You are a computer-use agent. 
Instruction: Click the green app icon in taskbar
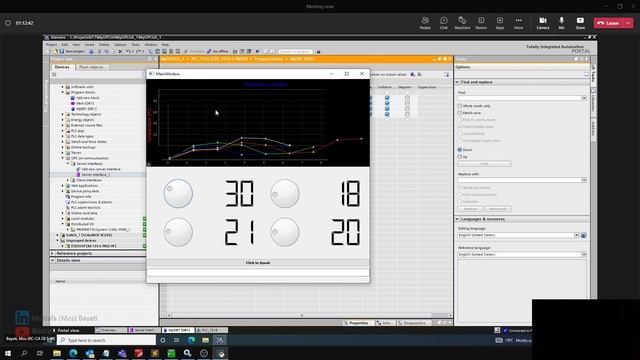[171, 353]
